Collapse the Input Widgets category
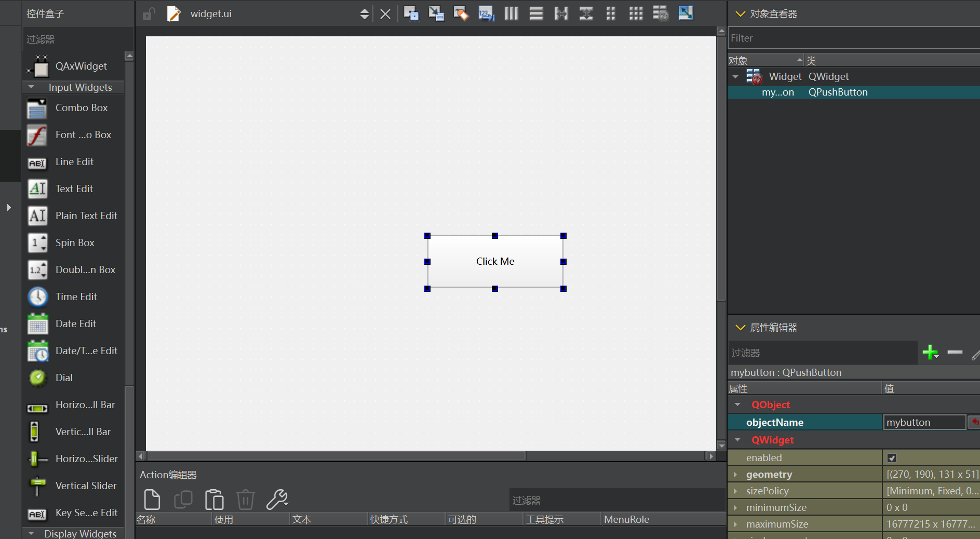 click(31, 87)
